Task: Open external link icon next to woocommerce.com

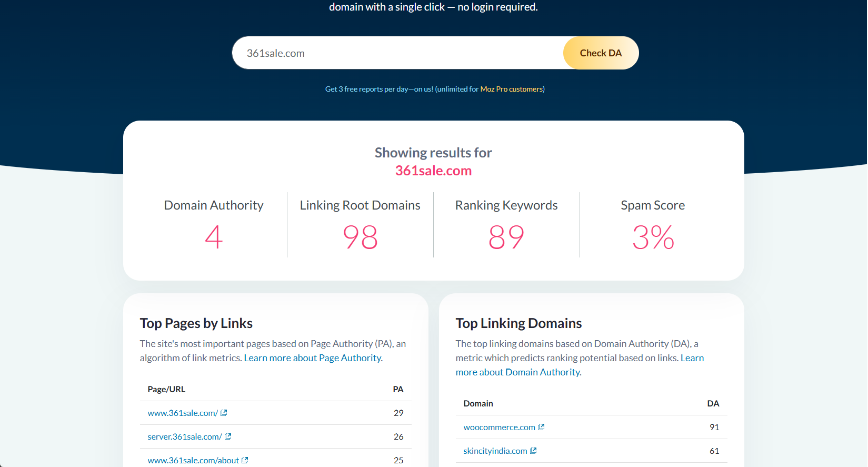Action: [541, 427]
